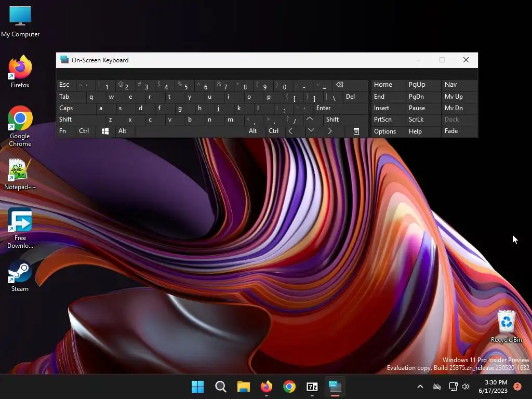Click the letter q key
The image size is (532, 399).
(96, 97)
